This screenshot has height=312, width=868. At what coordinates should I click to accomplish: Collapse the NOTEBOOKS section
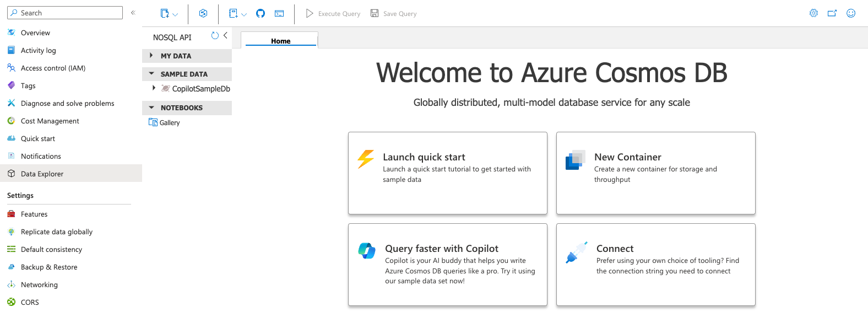151,107
